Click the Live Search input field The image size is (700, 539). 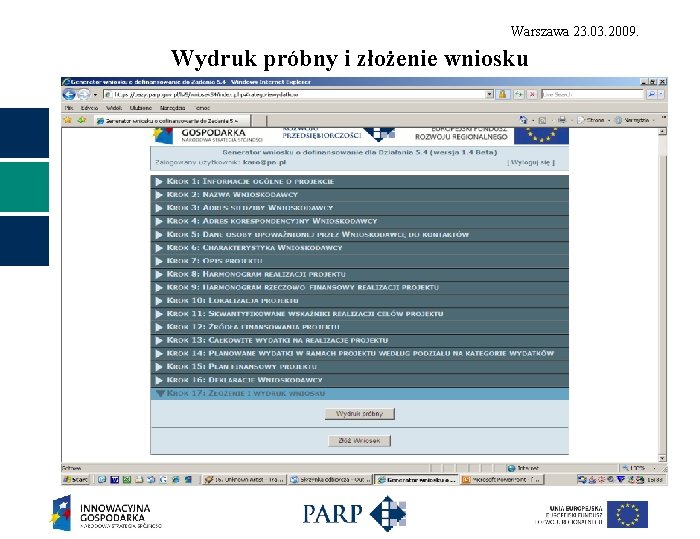592,94
